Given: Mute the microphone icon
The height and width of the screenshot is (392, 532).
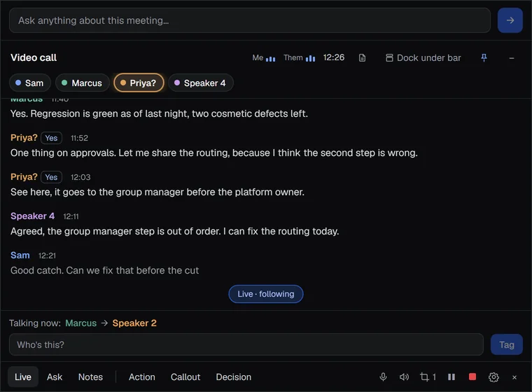Looking at the screenshot, I should (383, 377).
